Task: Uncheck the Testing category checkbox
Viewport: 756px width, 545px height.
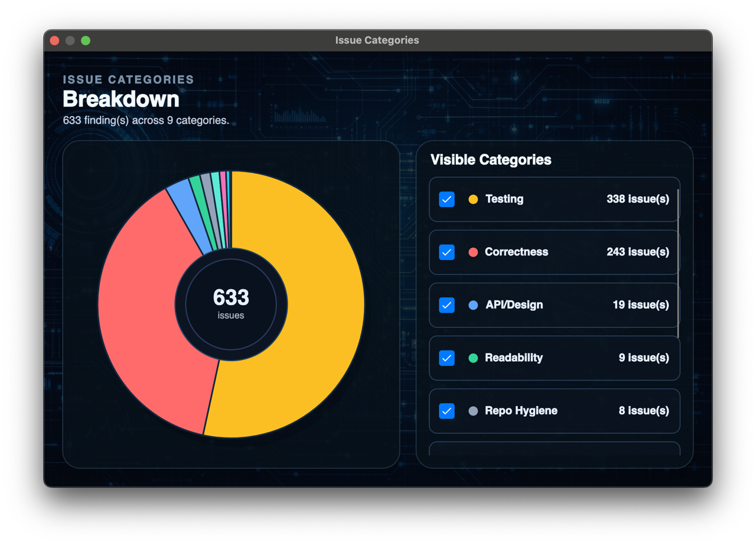Action: 447,199
